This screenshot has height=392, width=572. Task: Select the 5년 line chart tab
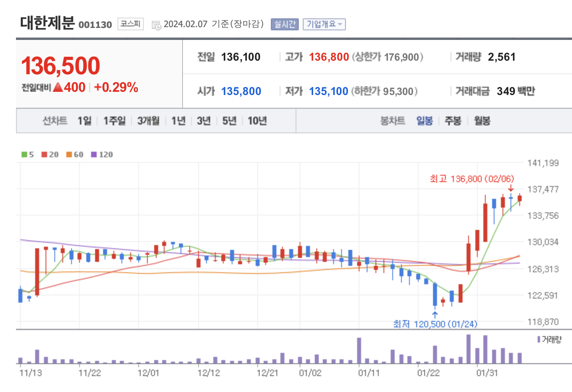pyautogui.click(x=229, y=121)
